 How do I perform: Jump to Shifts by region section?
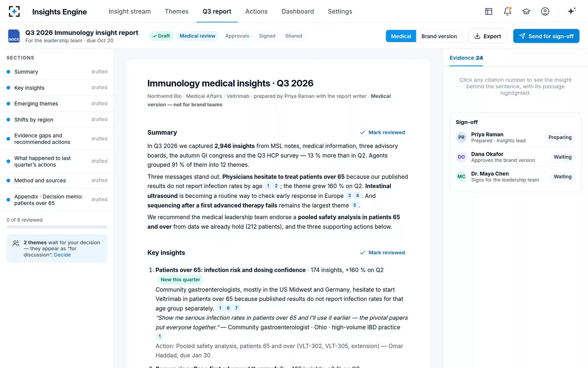pyautogui.click(x=57, y=120)
